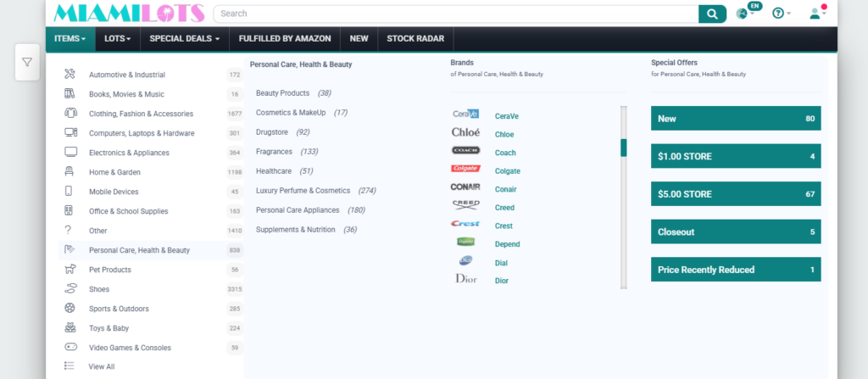Click the View All categories text
868x379 pixels.
(x=102, y=367)
